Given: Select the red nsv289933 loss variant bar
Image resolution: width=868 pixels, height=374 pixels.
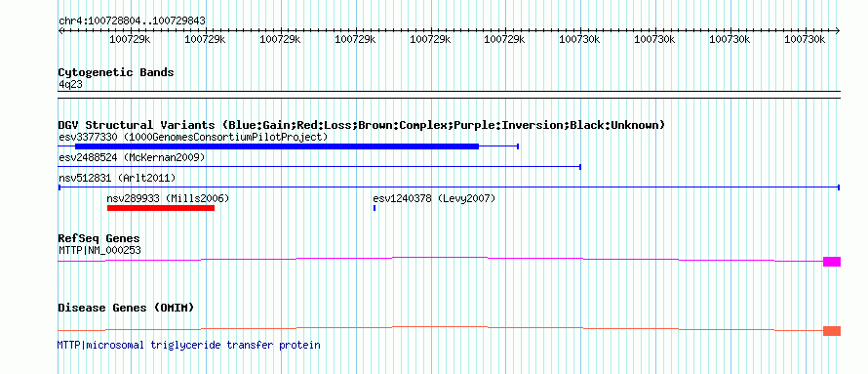Looking at the screenshot, I should (161, 208).
